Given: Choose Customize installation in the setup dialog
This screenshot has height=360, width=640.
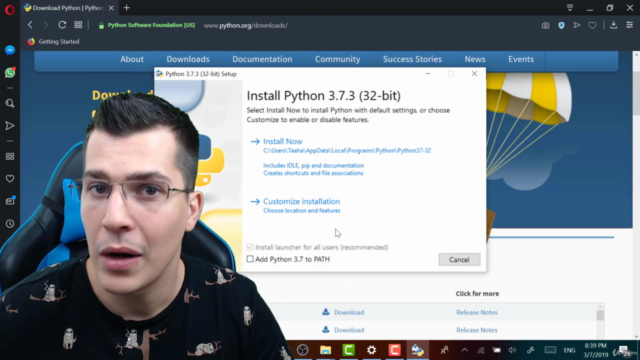Looking at the screenshot, I should pyautogui.click(x=301, y=201).
